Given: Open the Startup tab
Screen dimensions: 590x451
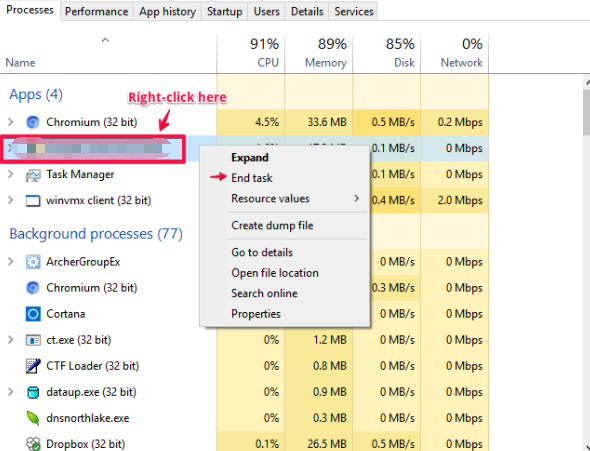Looking at the screenshot, I should 225,11.
